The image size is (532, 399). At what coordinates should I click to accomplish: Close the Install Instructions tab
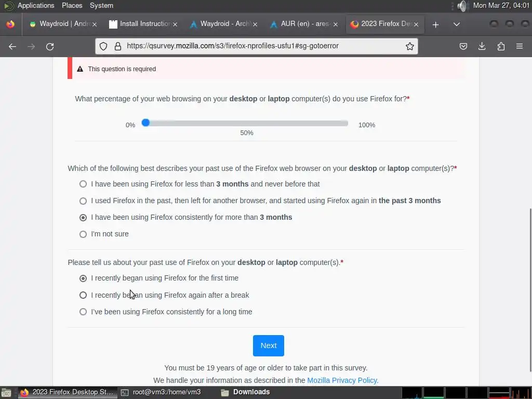click(175, 24)
